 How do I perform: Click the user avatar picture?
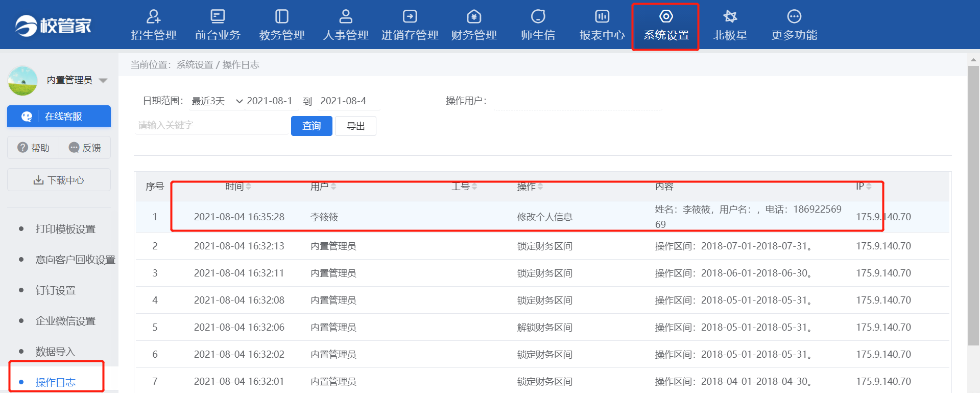coord(22,81)
